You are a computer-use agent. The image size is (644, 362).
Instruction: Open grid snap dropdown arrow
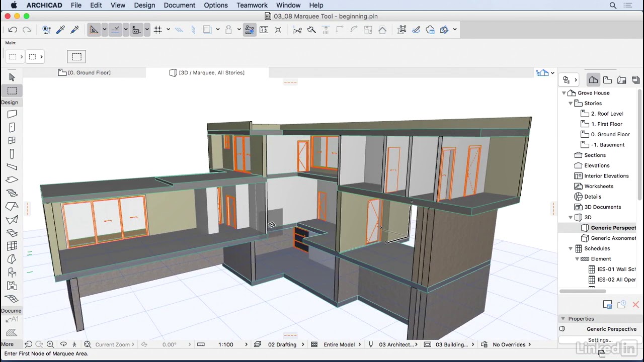168,30
